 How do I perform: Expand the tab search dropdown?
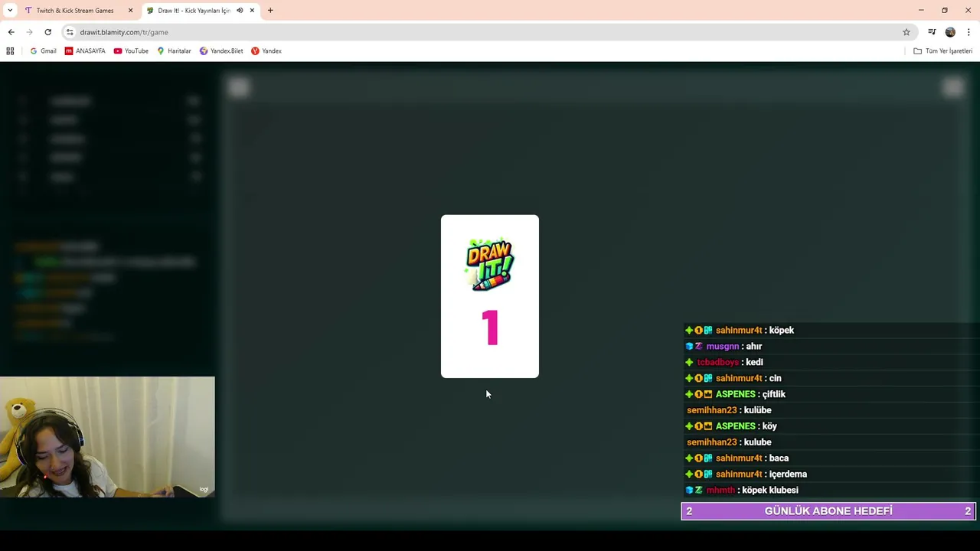tap(10, 11)
